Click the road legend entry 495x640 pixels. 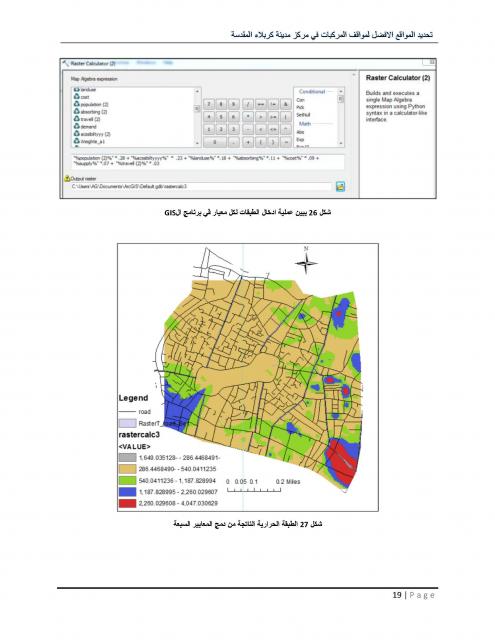click(x=135, y=412)
